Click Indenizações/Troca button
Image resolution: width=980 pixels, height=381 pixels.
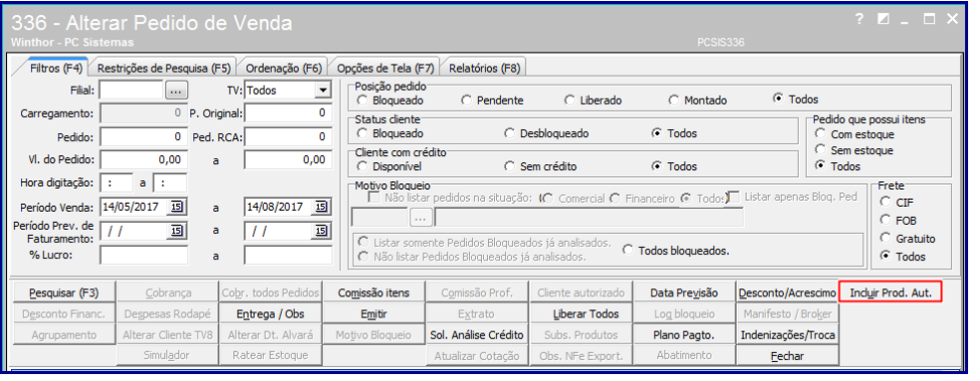pos(788,335)
